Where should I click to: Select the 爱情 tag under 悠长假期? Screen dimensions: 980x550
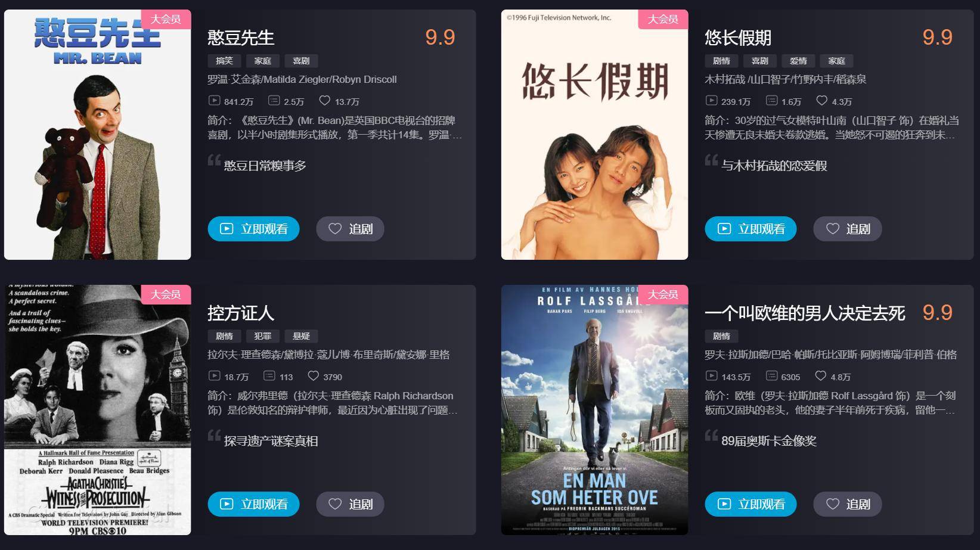coord(798,61)
